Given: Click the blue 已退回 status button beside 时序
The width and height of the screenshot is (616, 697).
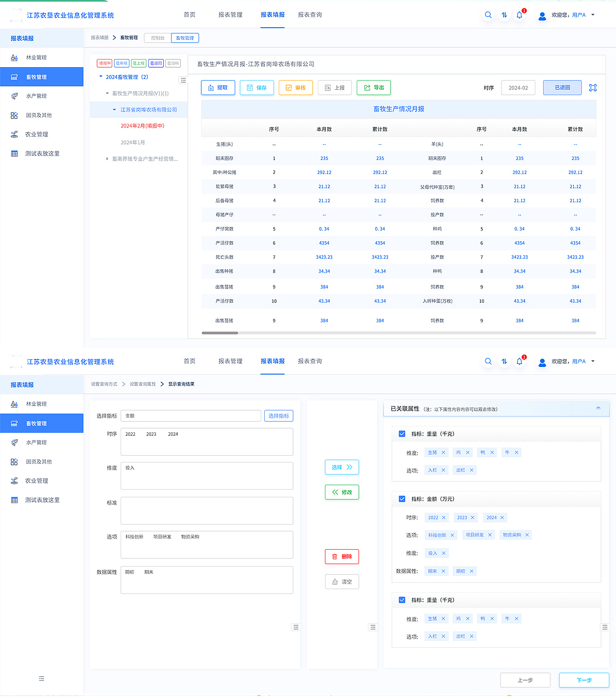Looking at the screenshot, I should 562,88.
